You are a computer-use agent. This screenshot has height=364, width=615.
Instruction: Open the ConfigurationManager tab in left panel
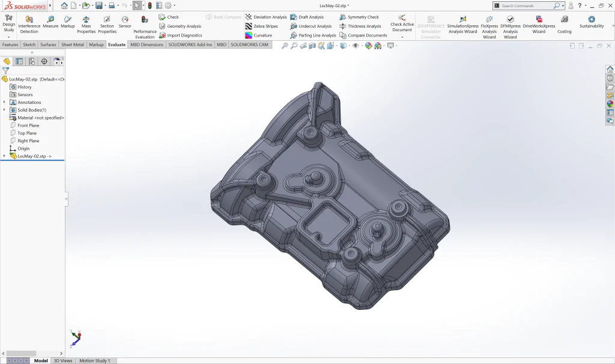32,61
